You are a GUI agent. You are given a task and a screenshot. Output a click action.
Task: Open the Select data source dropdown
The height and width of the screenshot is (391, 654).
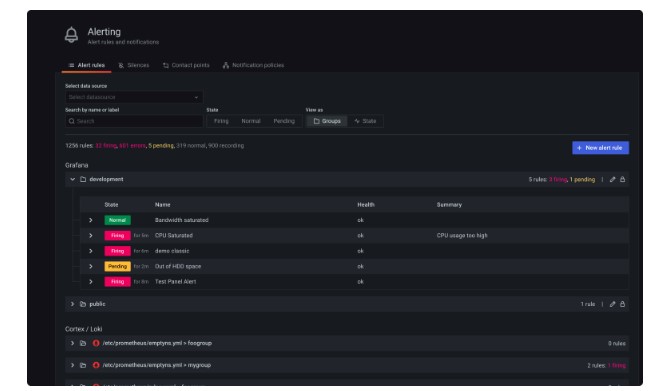[134, 97]
